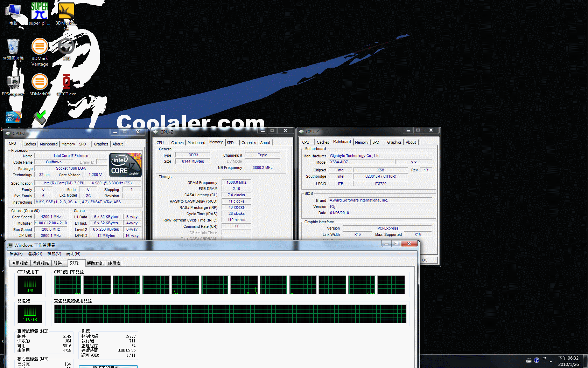Click the show desktop strip at taskbar end
This screenshot has height=368, width=588.
585,361
